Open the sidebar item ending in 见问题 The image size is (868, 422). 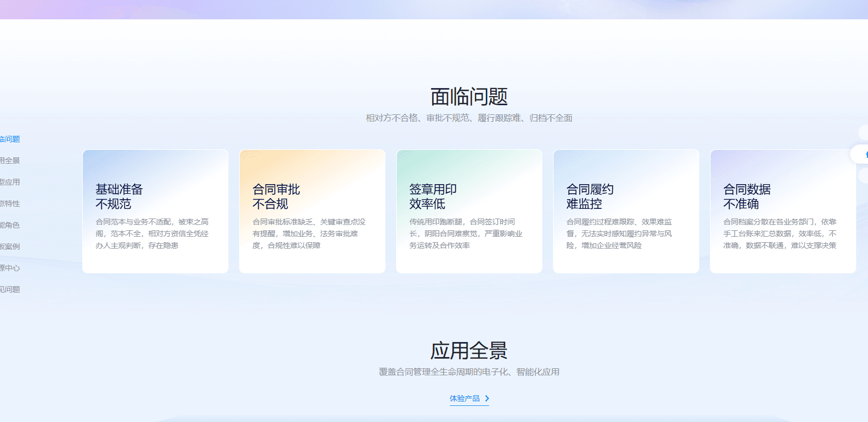pos(10,289)
